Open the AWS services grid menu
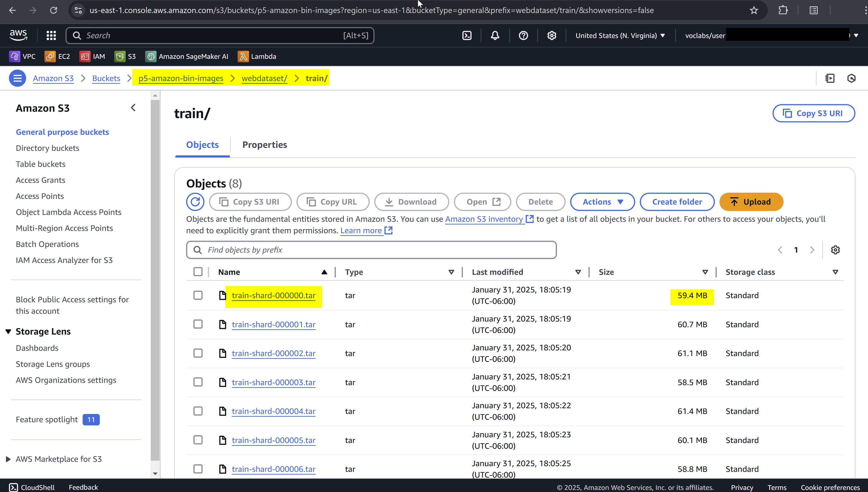868x492 pixels. point(51,35)
